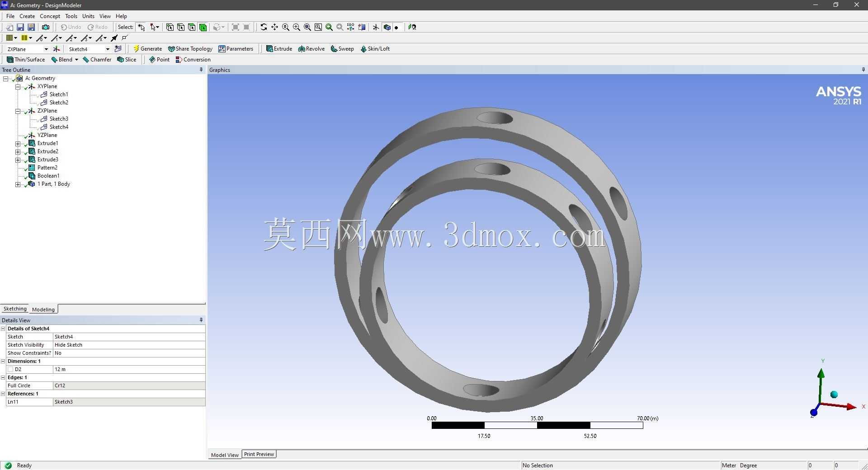Click the D2 value field 12 m
This screenshot has width=868, height=470.
129,369
